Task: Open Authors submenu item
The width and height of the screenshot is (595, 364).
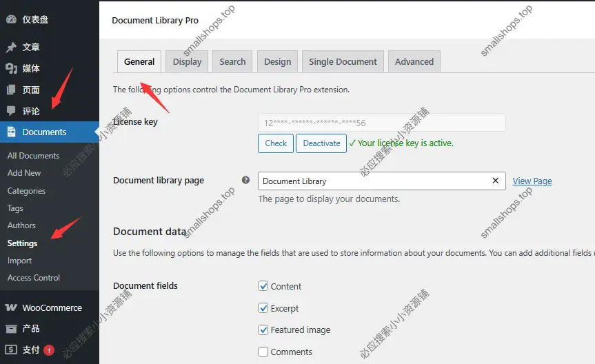Action: click(21, 225)
